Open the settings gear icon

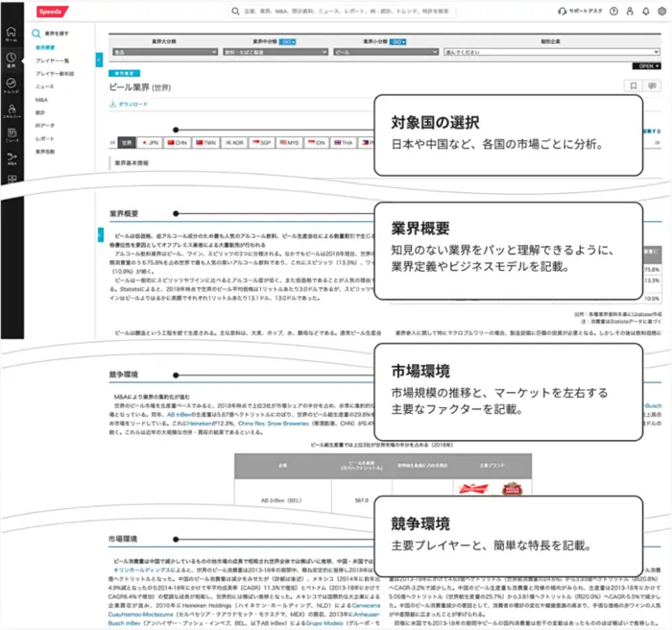661,12
